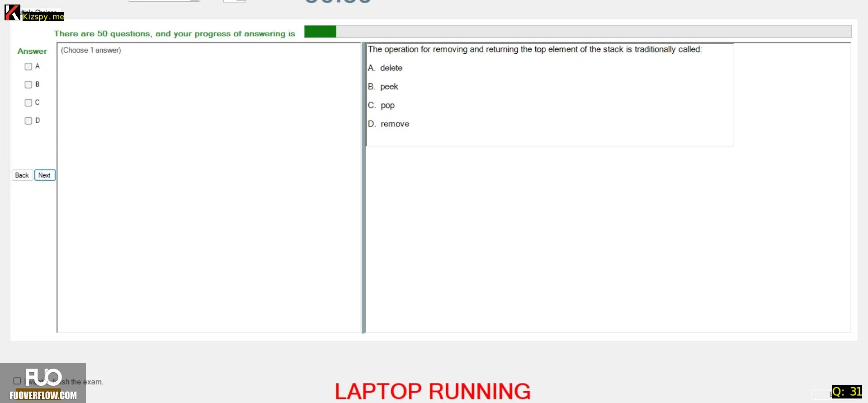The height and width of the screenshot is (403, 868).
Task: Tick the finish the exam checkbox
Action: pos(17,381)
